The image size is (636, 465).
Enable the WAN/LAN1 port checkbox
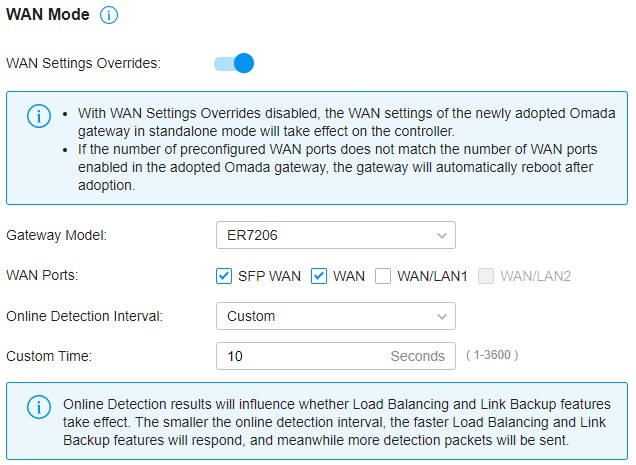383,276
